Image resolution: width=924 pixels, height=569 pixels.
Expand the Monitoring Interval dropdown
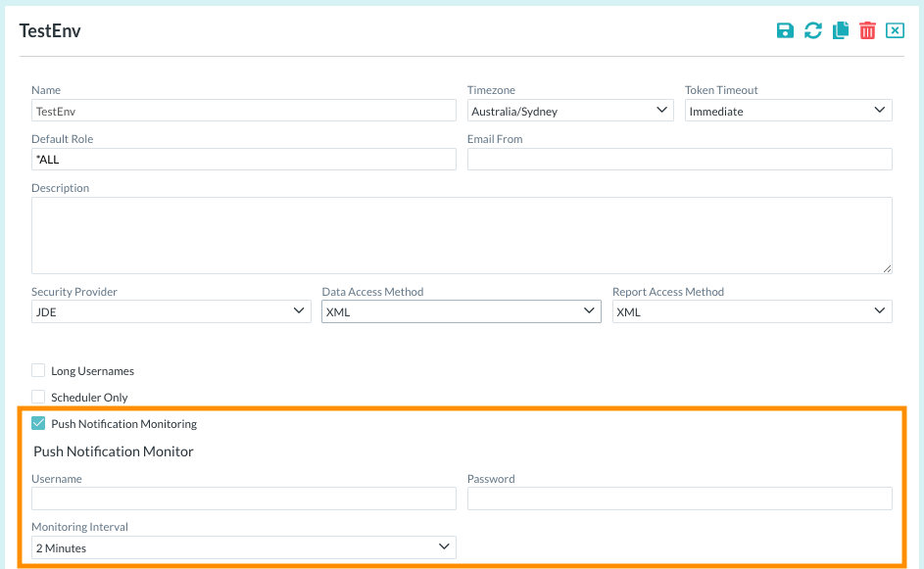pyautogui.click(x=243, y=547)
